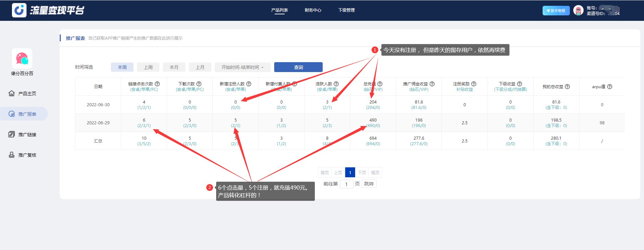Click the 280.1 summary total income value
644x250 pixels.
click(x=556, y=138)
